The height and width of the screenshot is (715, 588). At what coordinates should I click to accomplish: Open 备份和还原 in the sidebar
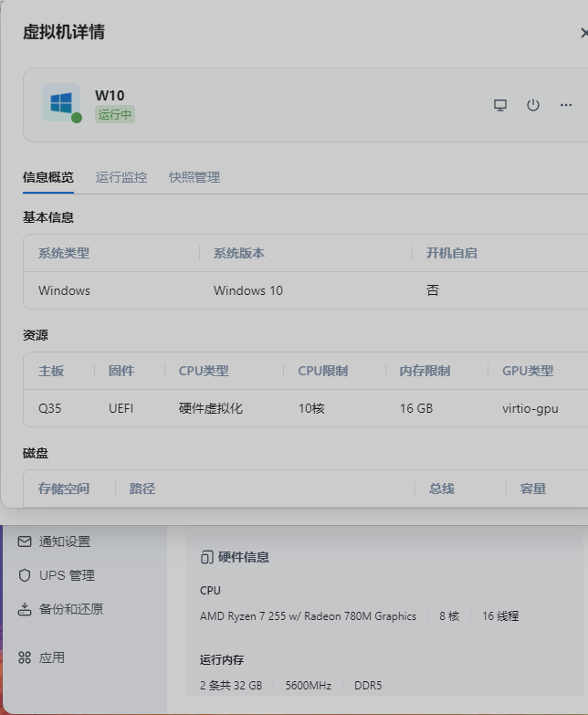(x=71, y=609)
